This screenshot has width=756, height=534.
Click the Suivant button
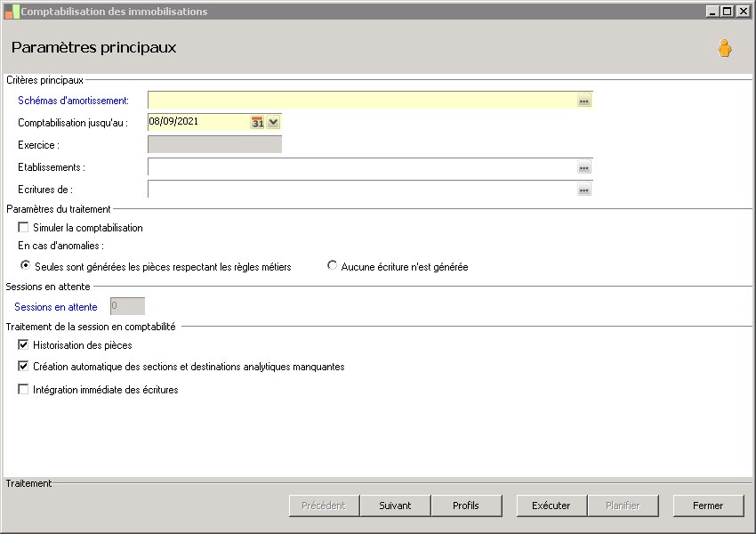pos(395,506)
